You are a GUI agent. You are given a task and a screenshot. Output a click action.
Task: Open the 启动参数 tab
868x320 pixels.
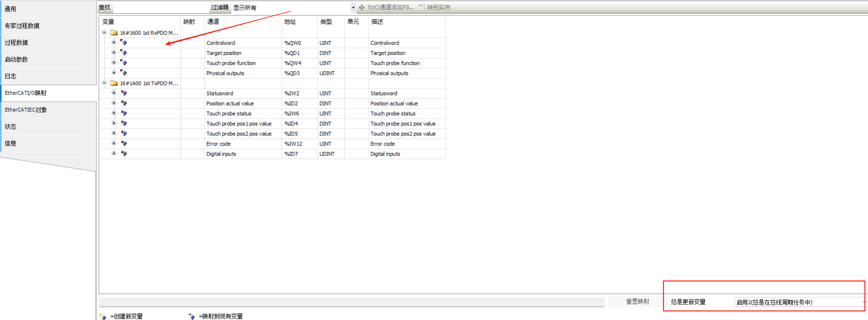click(x=16, y=60)
